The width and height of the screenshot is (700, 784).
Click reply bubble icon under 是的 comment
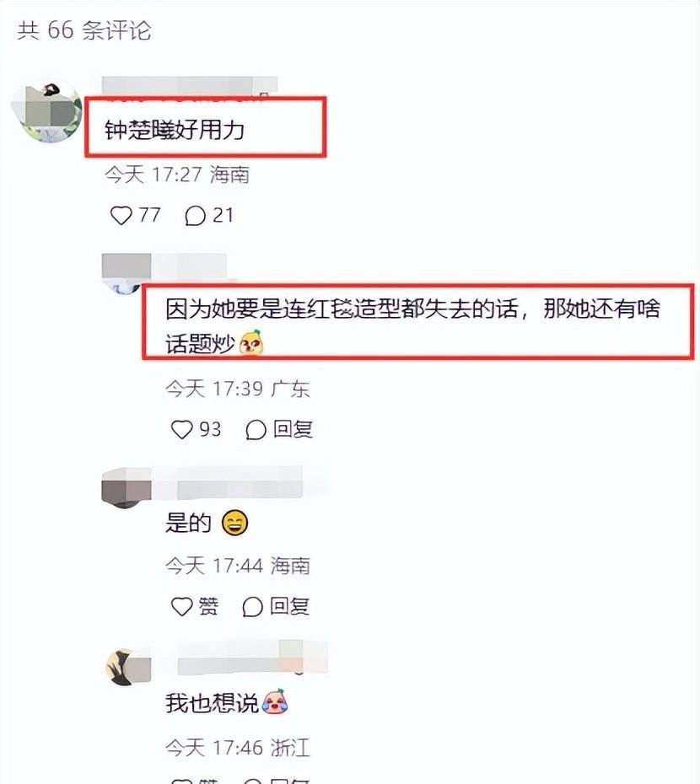click(x=253, y=607)
